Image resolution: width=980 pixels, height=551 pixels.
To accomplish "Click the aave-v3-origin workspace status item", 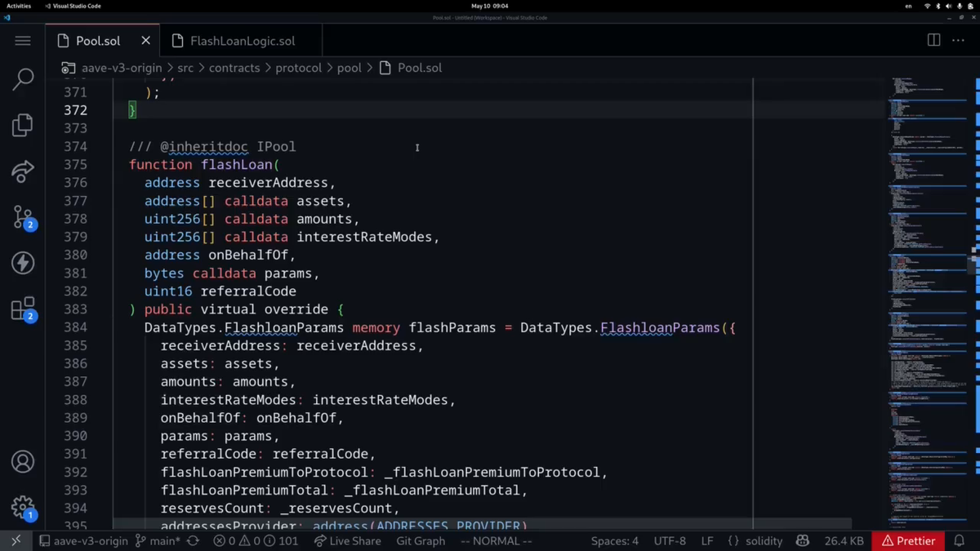I will (84, 540).
